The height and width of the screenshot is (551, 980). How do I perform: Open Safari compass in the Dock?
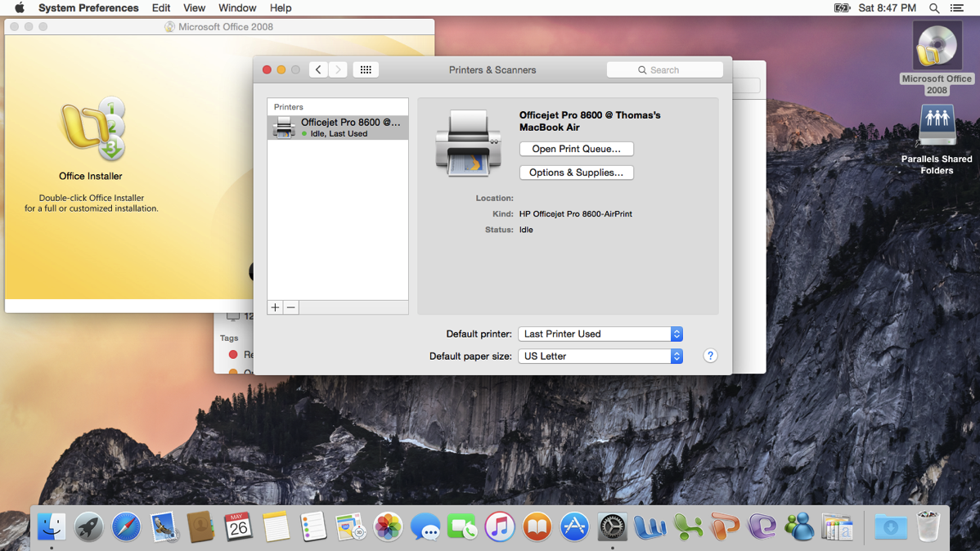(x=126, y=526)
